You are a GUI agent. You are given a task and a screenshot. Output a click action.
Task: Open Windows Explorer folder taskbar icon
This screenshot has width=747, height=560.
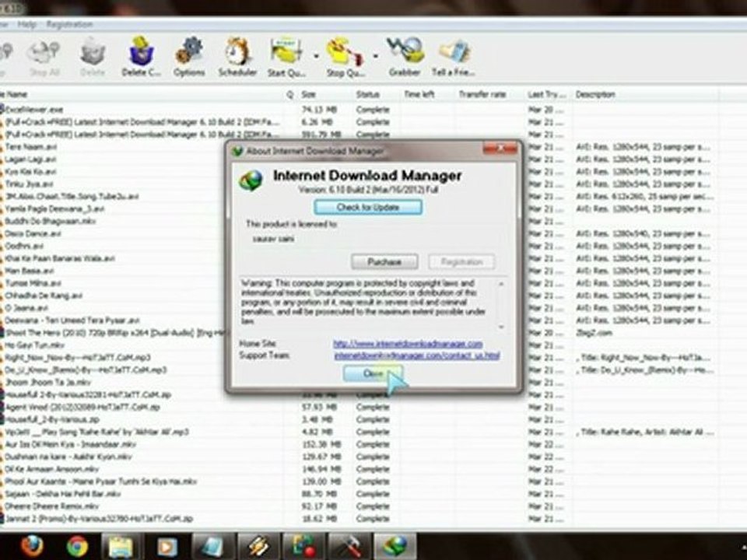click(x=121, y=546)
